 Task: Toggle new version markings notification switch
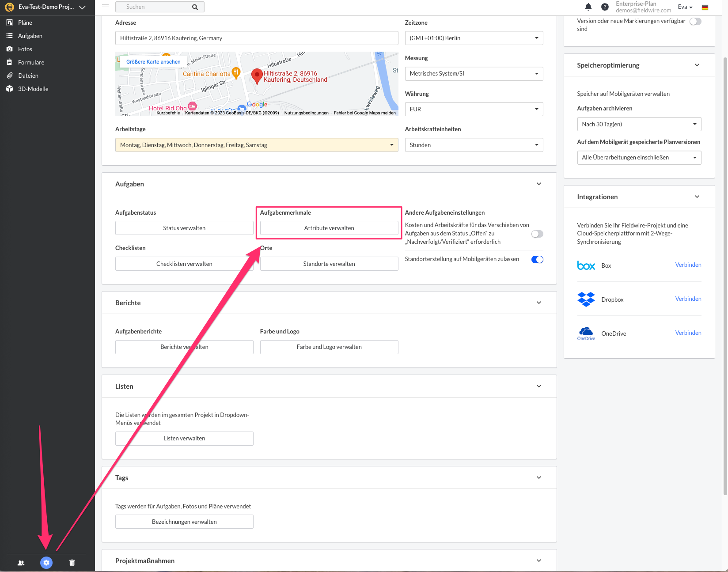tap(695, 22)
